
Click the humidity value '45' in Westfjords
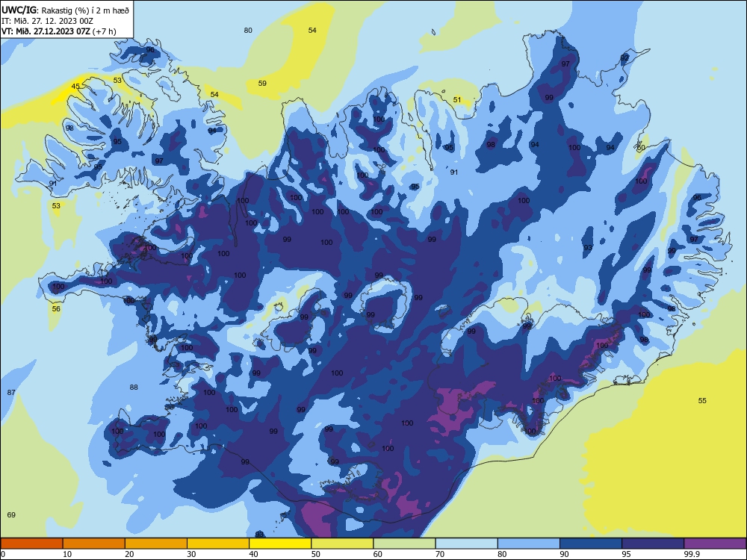[75, 86]
